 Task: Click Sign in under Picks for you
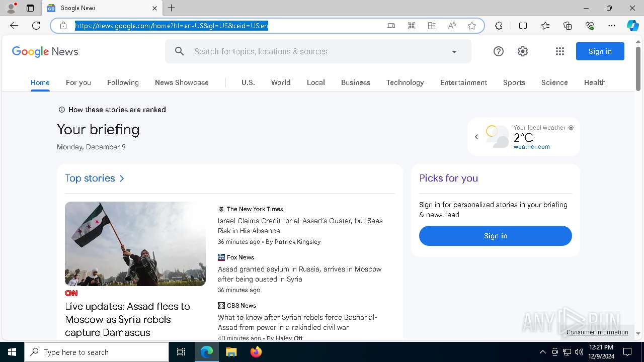click(496, 236)
